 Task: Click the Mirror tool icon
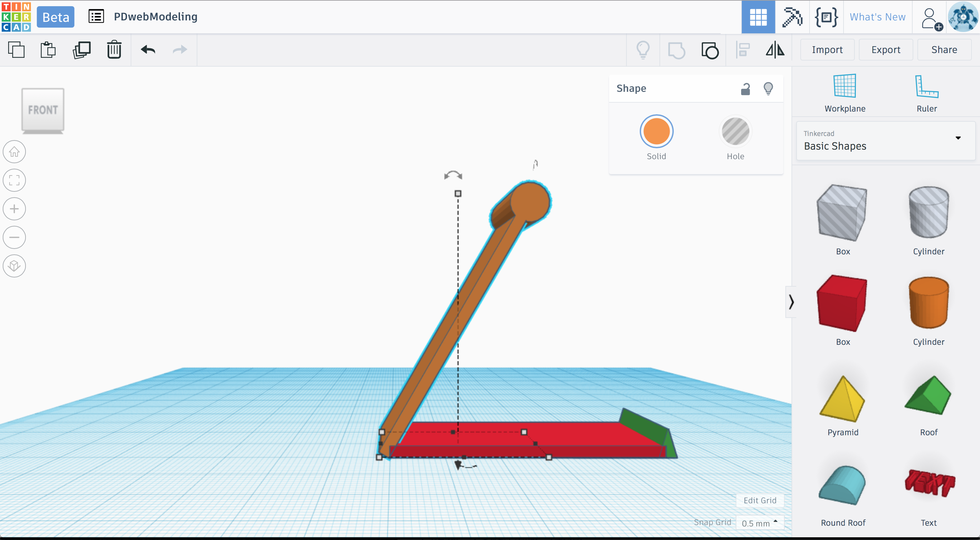pos(775,50)
